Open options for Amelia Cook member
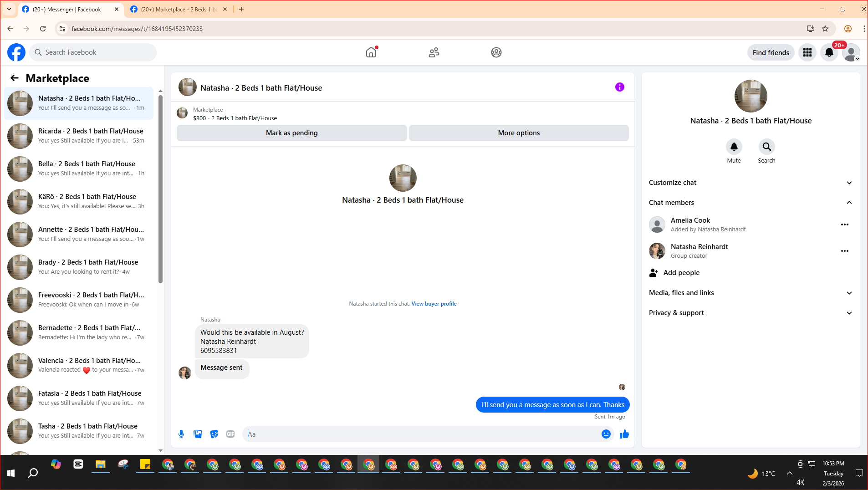868x490 pixels. tap(845, 225)
